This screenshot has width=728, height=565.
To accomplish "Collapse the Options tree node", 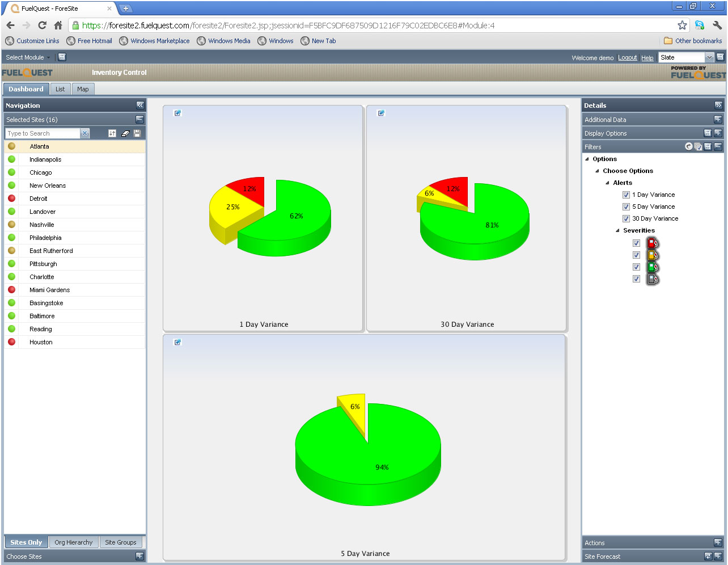I will 587,159.
